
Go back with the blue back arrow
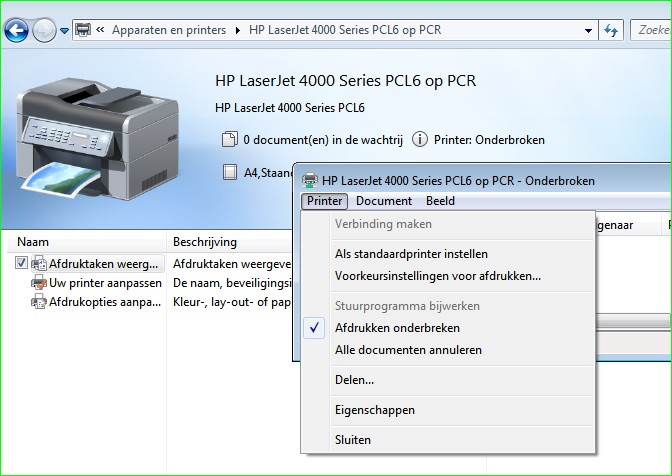16,30
